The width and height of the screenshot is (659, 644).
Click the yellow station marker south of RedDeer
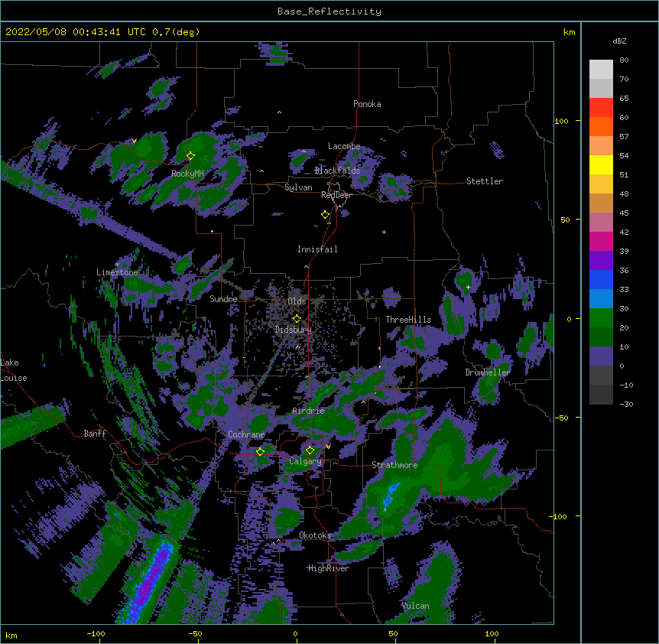coord(325,215)
